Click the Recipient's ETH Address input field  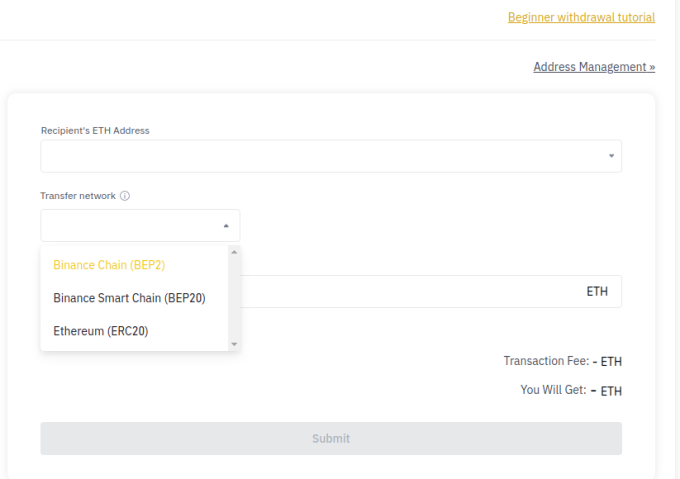pyautogui.click(x=331, y=156)
